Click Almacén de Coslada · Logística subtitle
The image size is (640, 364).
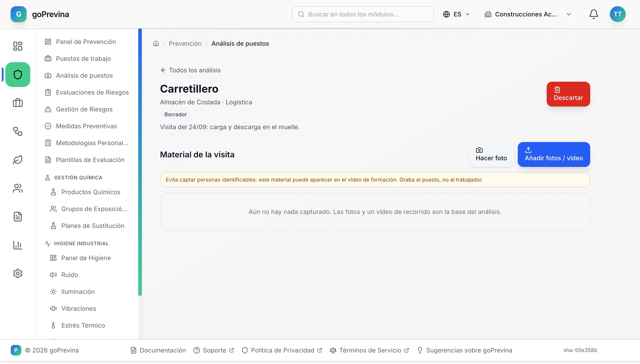pos(206,102)
